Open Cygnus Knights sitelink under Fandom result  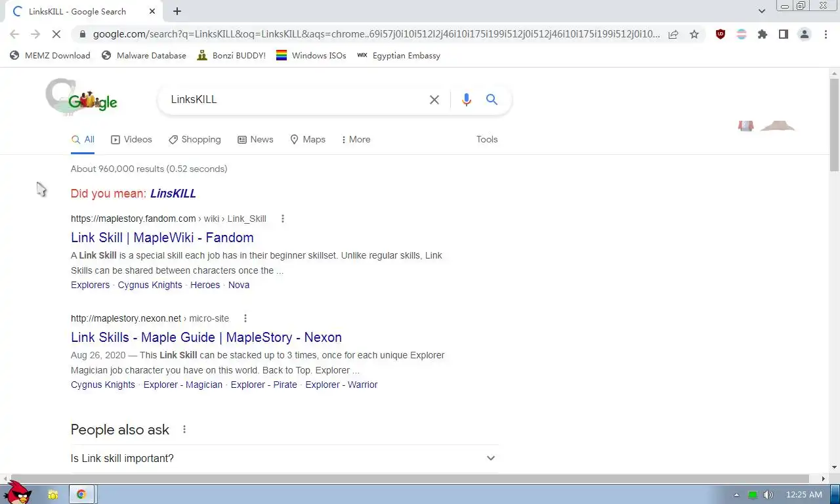(x=150, y=285)
